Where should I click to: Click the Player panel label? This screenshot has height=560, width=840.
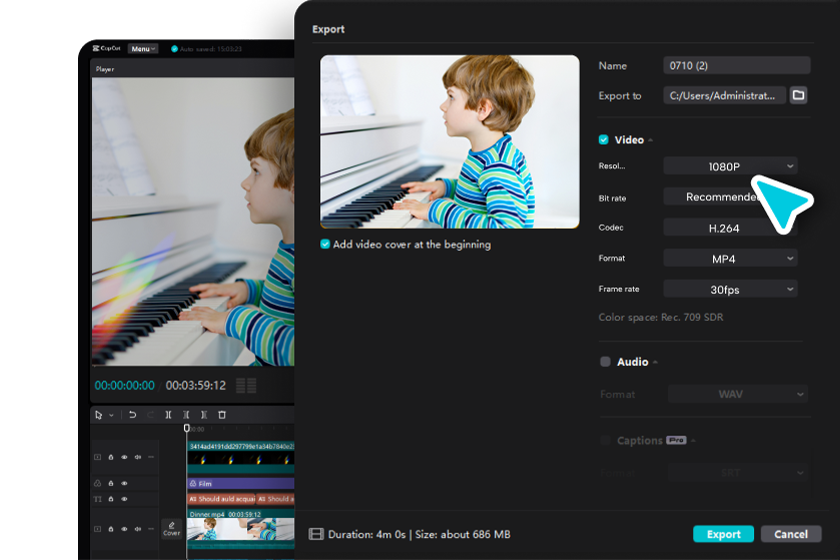[x=105, y=69]
